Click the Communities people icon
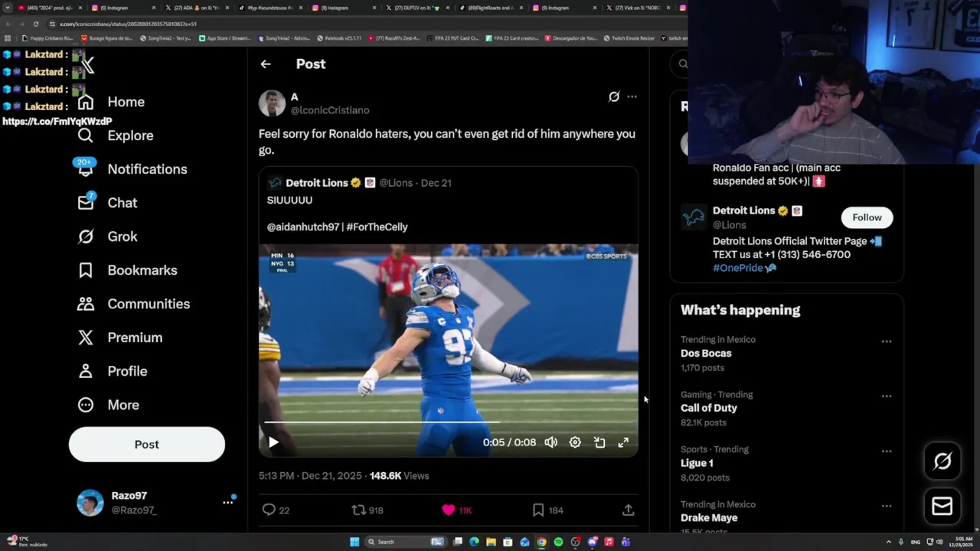This screenshot has width=980, height=551. tap(86, 304)
